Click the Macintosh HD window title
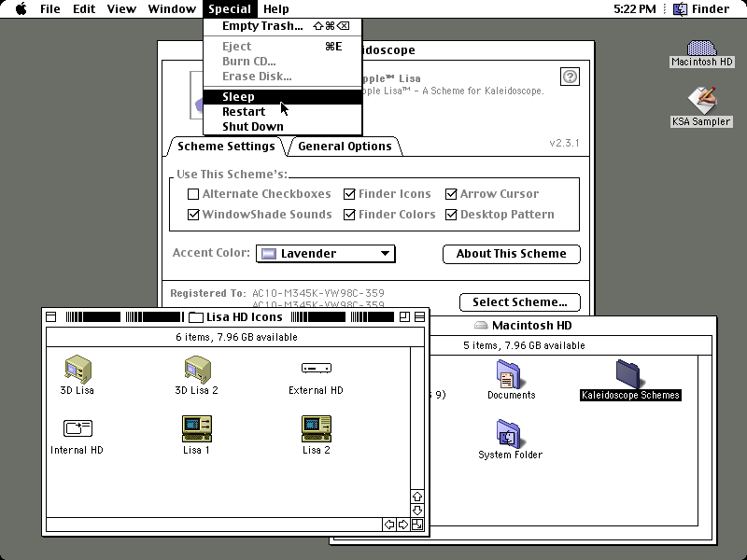The image size is (747, 560). tap(531, 325)
